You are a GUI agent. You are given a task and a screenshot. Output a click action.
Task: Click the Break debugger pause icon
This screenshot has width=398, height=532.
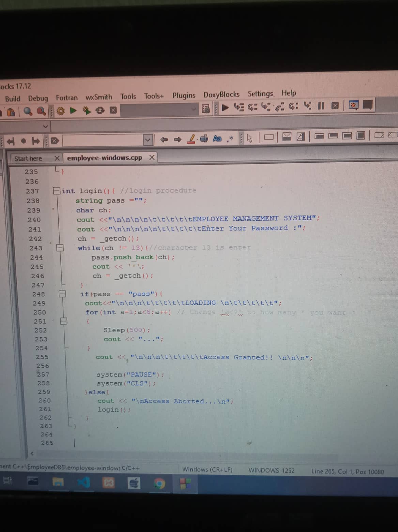321,106
